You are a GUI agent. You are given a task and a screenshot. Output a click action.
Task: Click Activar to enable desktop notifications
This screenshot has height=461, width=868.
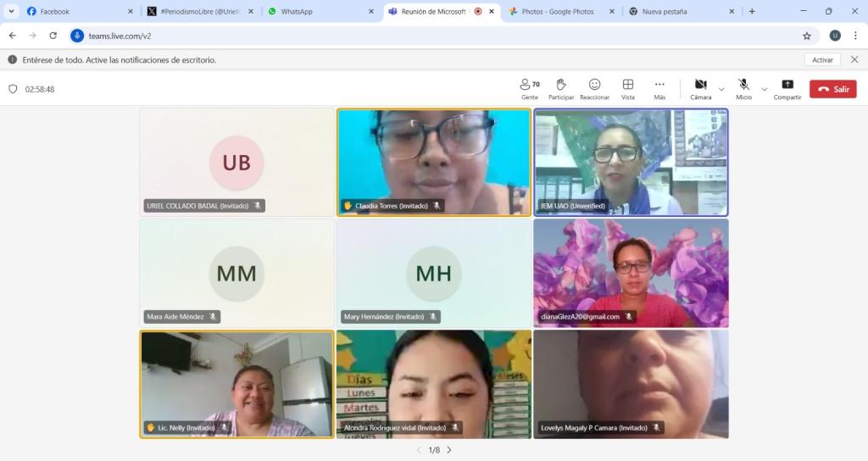[x=822, y=60]
